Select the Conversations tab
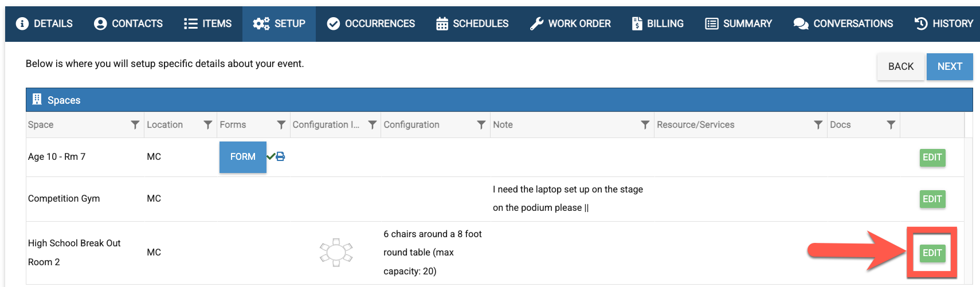Image resolution: width=980 pixels, height=287 pixels. [x=843, y=23]
